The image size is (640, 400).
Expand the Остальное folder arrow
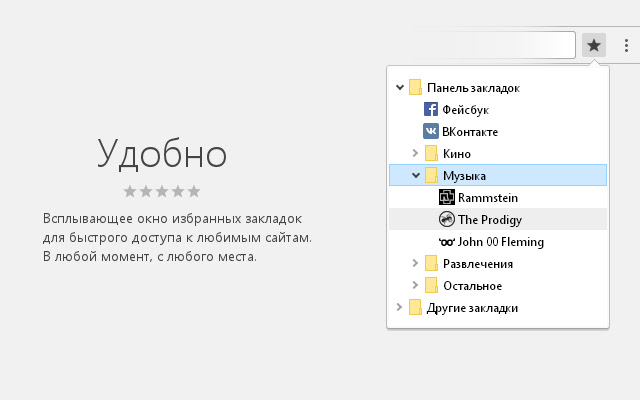pyautogui.click(x=416, y=285)
